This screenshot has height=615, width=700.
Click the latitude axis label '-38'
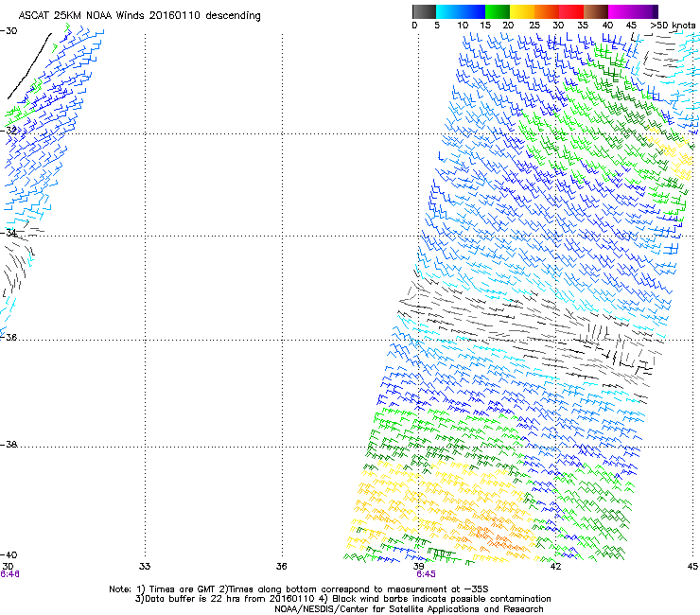point(9,445)
